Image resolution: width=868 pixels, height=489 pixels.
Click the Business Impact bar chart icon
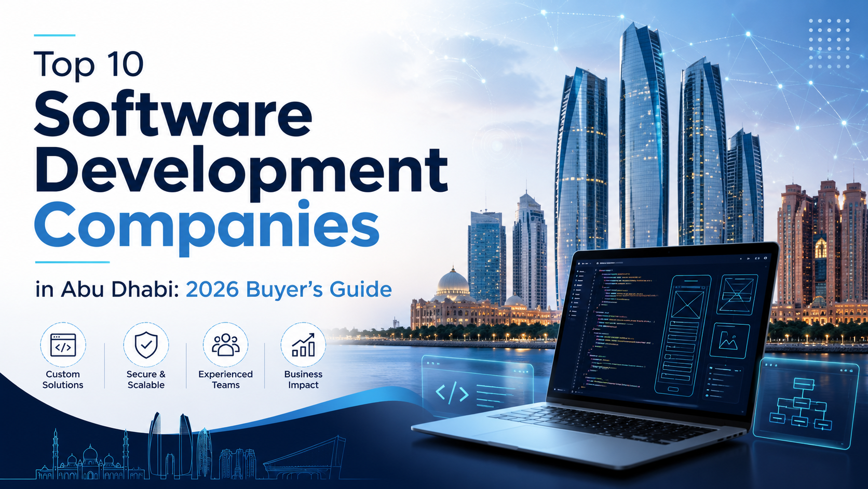point(303,345)
